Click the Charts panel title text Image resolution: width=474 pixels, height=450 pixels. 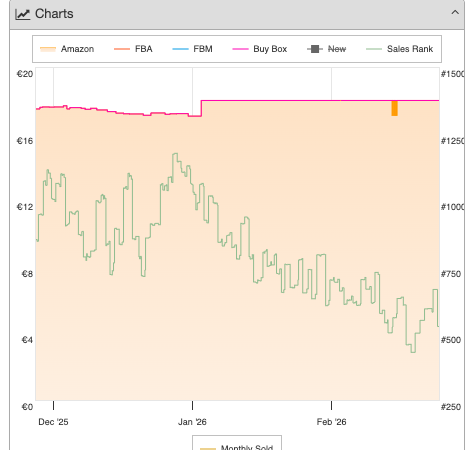54,14
